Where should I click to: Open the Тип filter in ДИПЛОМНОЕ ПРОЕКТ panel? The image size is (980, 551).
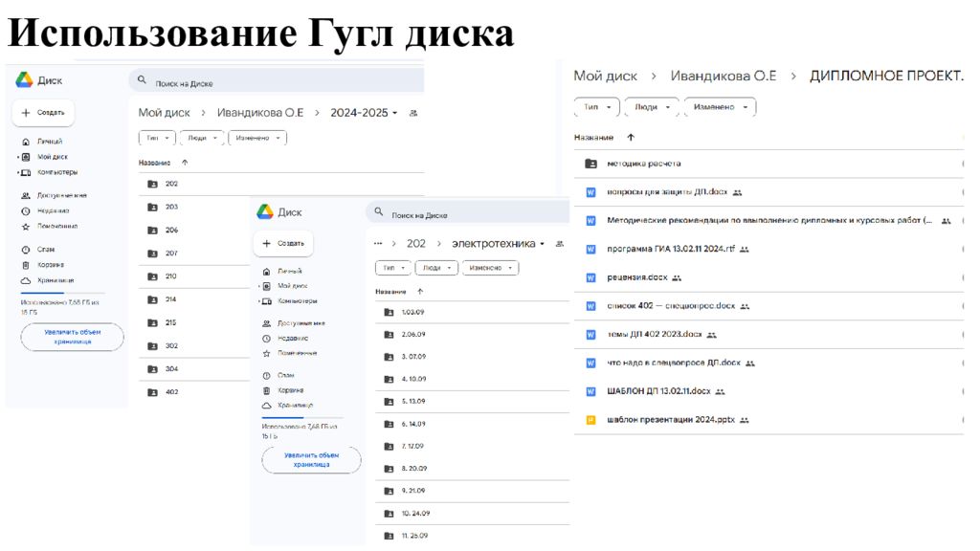pyautogui.click(x=596, y=107)
